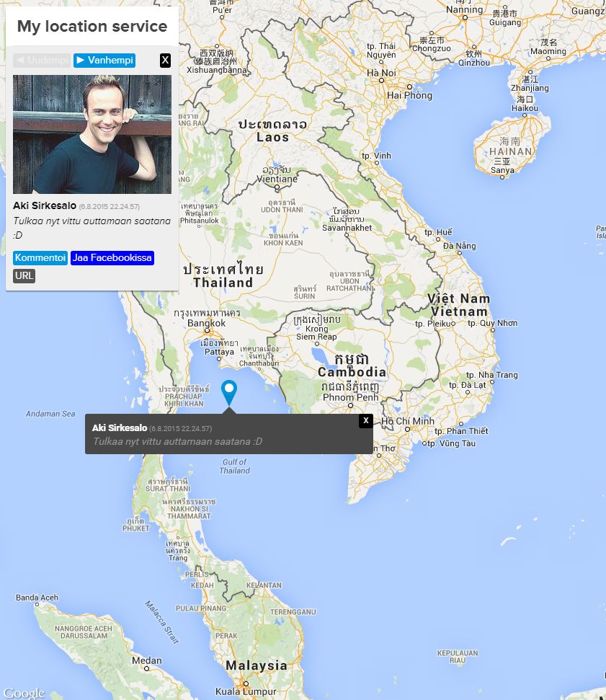Click the blue location pin marker

(x=229, y=392)
